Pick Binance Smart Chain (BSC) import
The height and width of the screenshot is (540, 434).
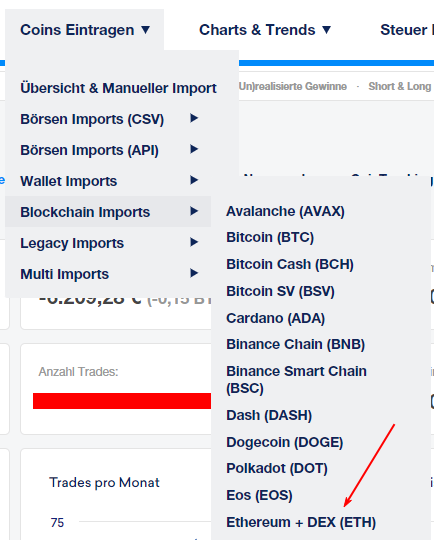(296, 380)
